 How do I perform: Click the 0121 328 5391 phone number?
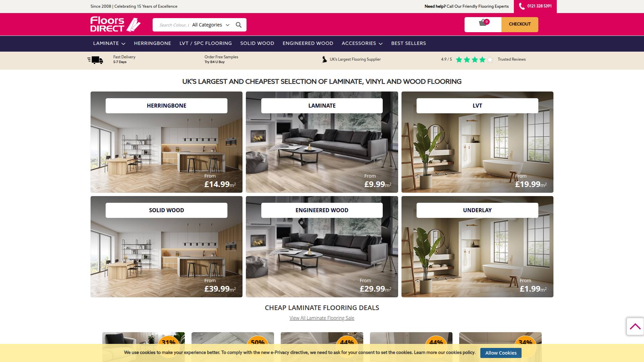(539, 6)
